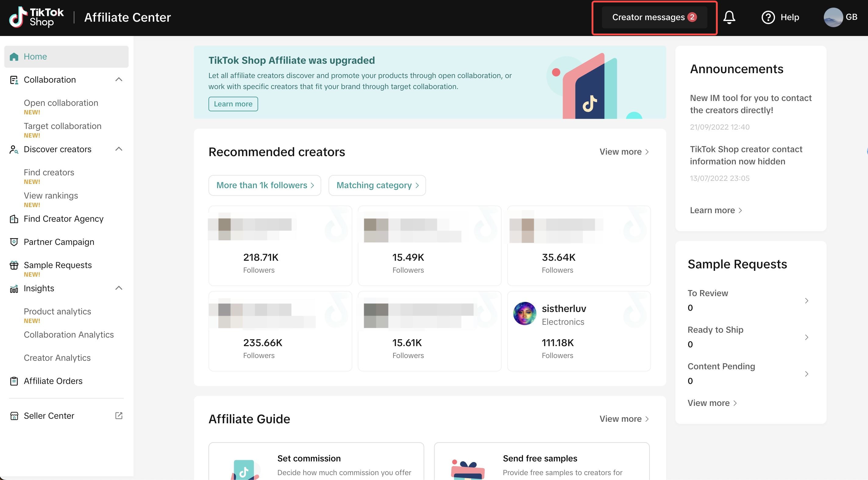Screen dimensions: 868x480
Task: Click the Insights bar chart icon
Action: pyautogui.click(x=14, y=288)
